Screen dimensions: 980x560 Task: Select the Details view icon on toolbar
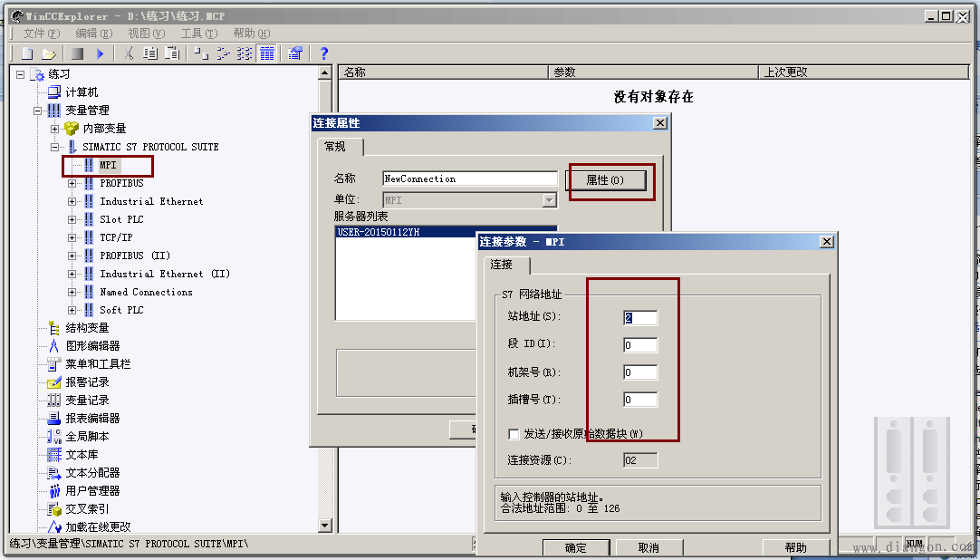pyautogui.click(x=267, y=53)
